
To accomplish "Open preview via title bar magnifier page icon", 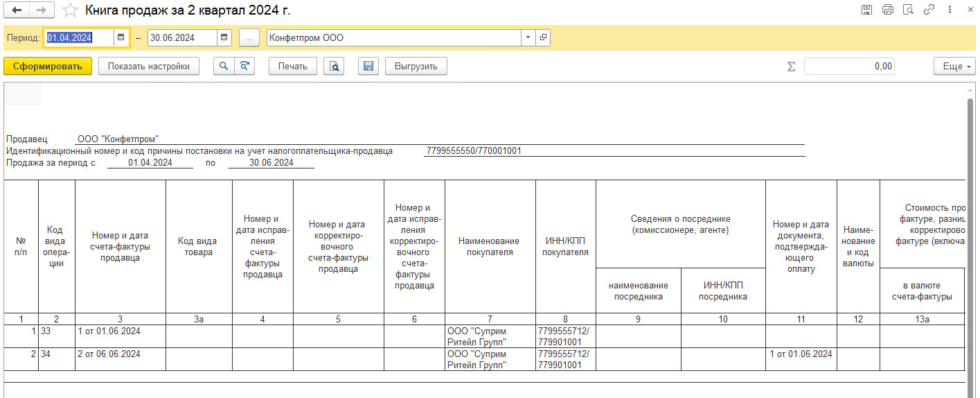I will pos(908,10).
